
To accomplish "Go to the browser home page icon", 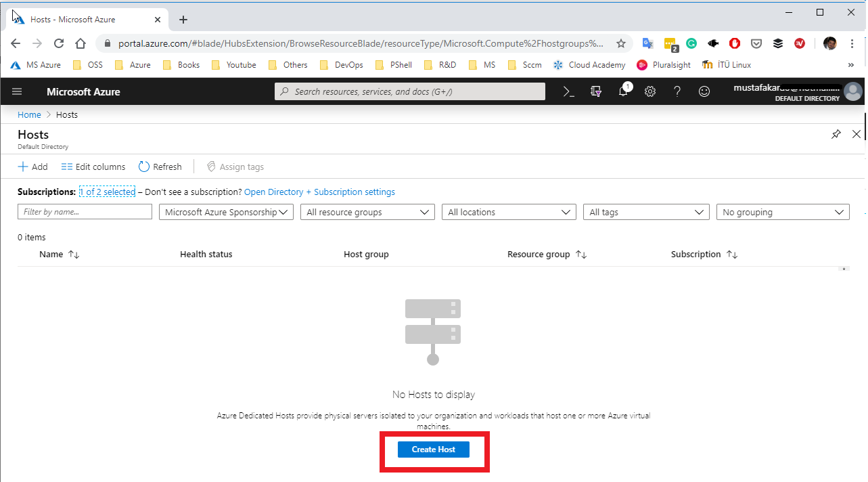I will pyautogui.click(x=81, y=43).
